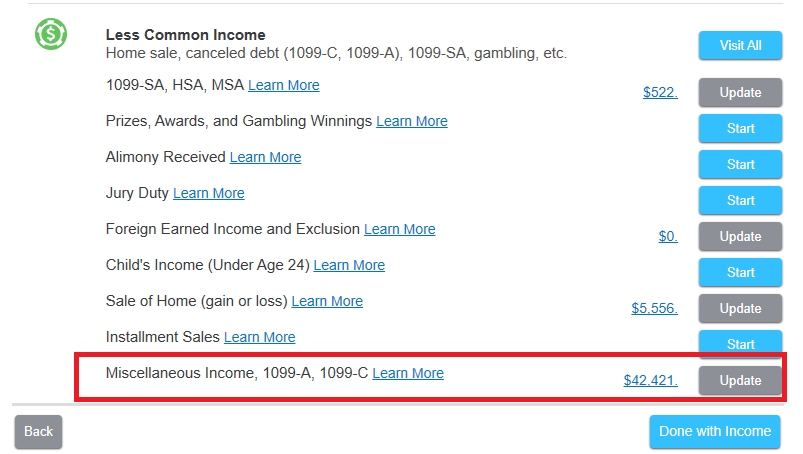This screenshot has height=454, width=803.
Task: Update the Sale of Home entry
Action: 740,309
